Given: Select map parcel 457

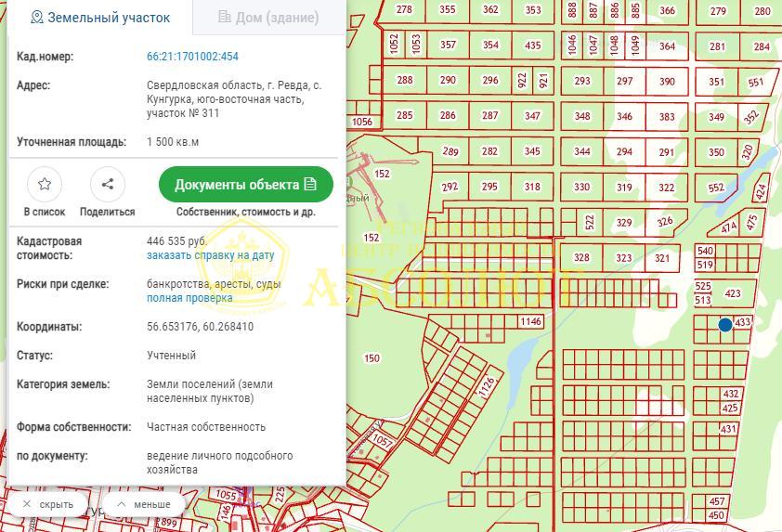Looking at the screenshot, I should [x=717, y=501].
